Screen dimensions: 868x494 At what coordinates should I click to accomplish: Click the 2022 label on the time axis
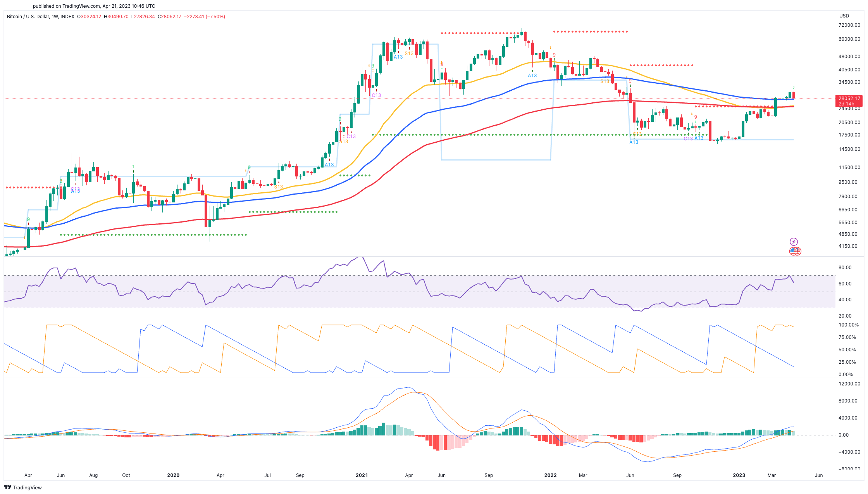(550, 475)
